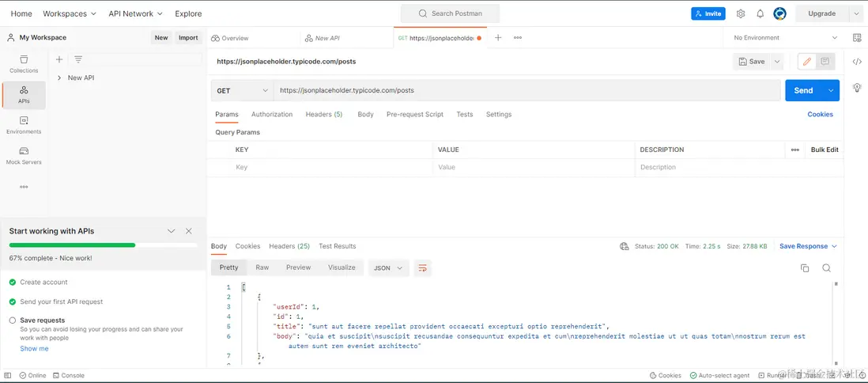
Task: Open the code snippet panel icon
Action: tap(857, 62)
